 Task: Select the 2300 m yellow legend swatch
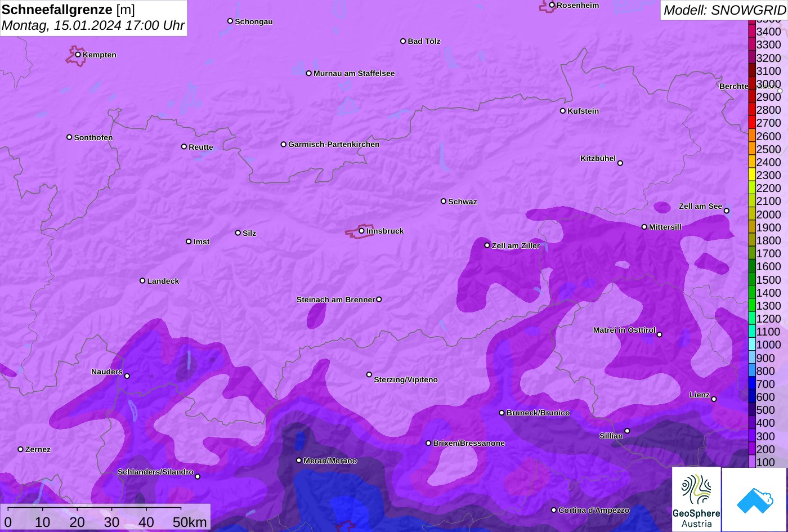point(752,175)
